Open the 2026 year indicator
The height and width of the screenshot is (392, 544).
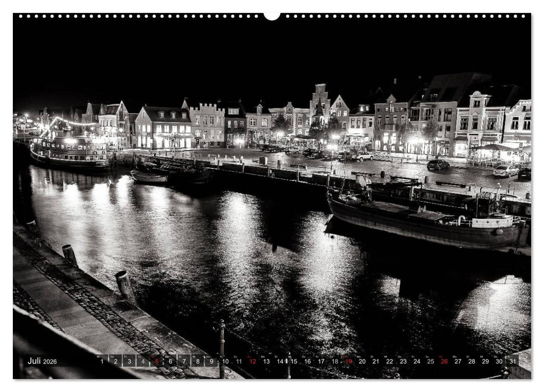(50, 362)
